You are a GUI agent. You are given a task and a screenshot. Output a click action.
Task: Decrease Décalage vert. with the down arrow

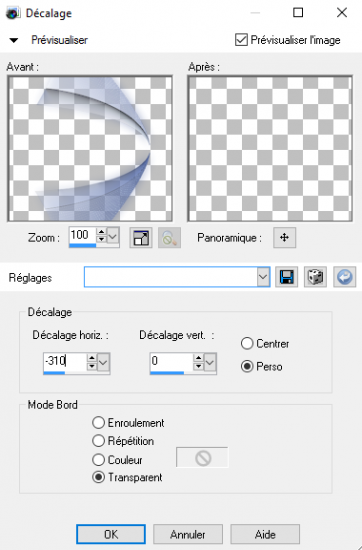pyautogui.click(x=199, y=366)
